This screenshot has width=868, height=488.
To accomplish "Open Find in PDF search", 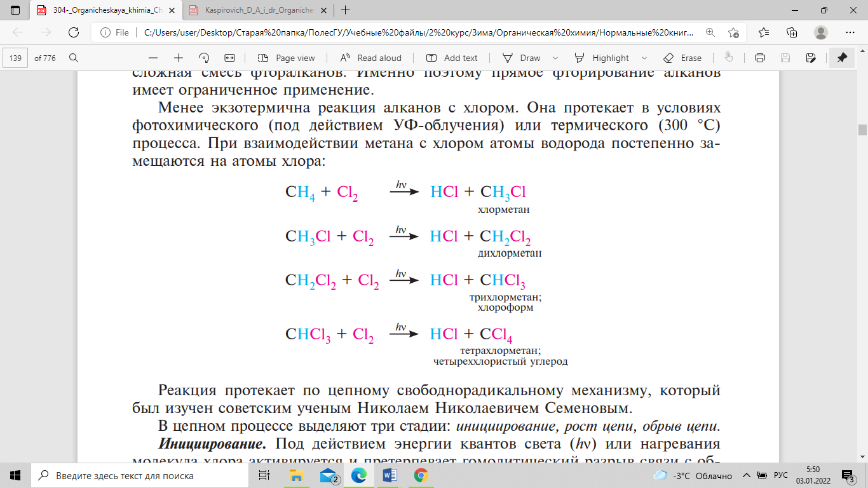I will [x=73, y=58].
